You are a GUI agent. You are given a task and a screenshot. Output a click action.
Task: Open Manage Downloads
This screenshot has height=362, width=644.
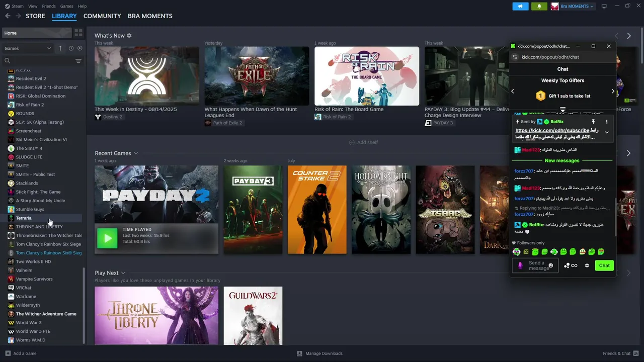(319, 353)
